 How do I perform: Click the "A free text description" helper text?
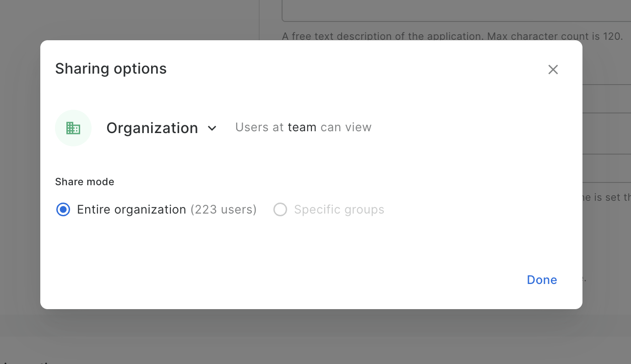pos(452,36)
